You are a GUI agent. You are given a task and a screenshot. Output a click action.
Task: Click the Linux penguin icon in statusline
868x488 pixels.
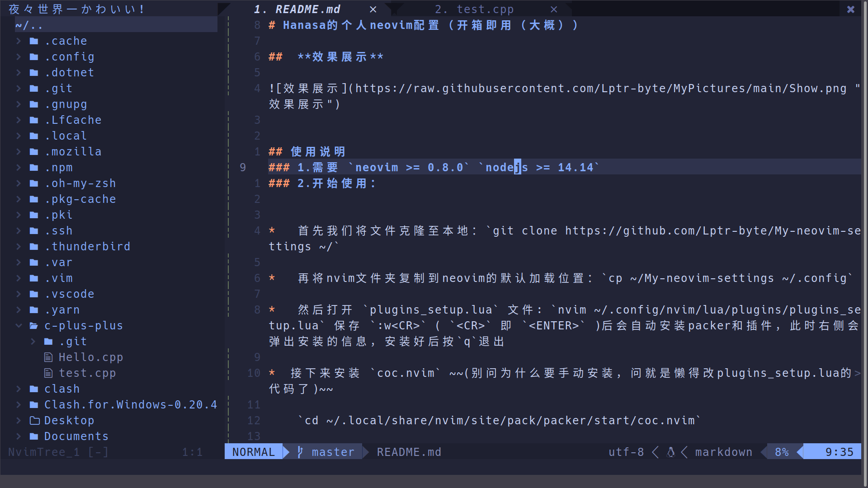tap(671, 452)
